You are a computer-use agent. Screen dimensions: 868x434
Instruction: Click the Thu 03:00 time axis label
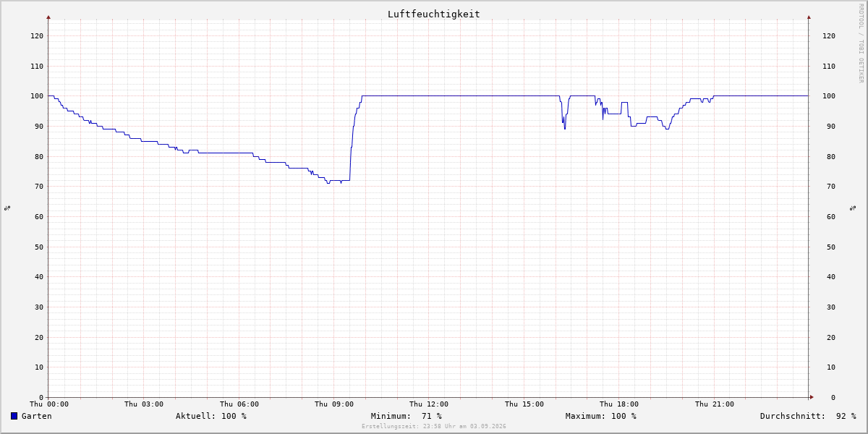coord(144,404)
